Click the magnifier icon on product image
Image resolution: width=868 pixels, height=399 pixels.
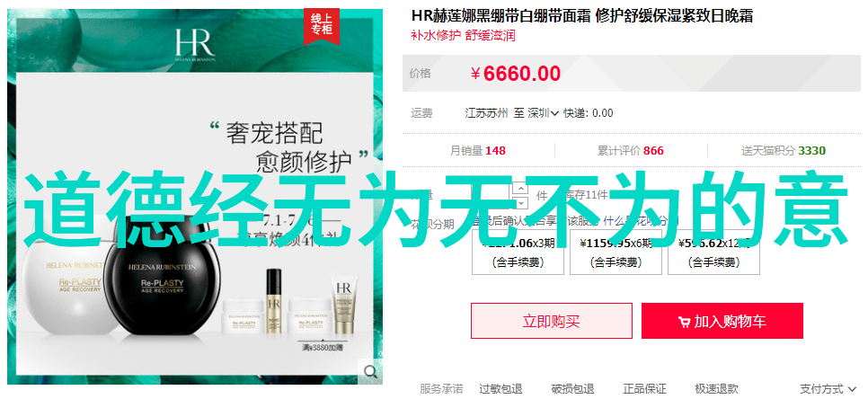370,371
